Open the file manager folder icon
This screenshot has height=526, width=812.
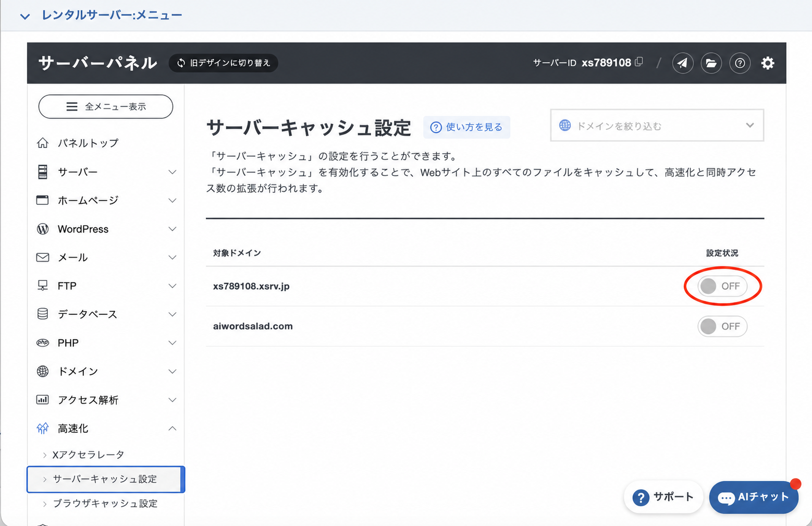pos(711,63)
